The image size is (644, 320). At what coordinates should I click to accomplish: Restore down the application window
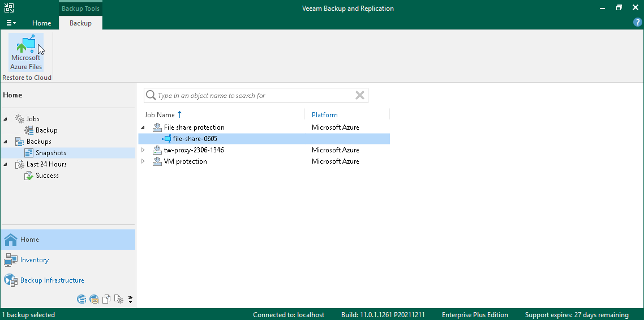pos(619,8)
